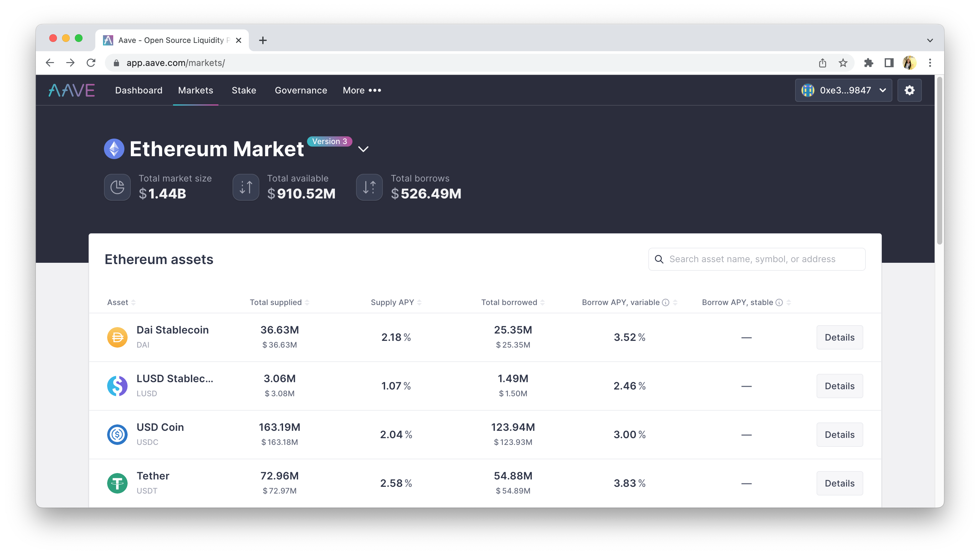Bookmark page with the star icon
The height and width of the screenshot is (555, 980).
point(843,62)
